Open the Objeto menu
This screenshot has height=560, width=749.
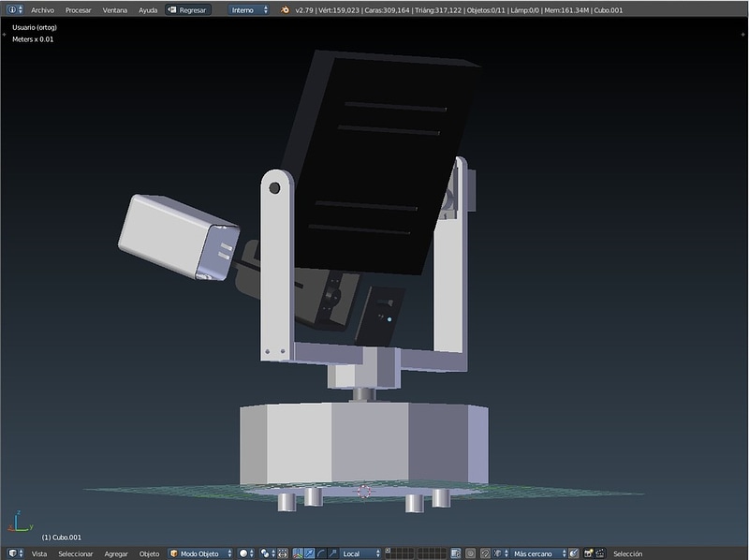point(149,553)
